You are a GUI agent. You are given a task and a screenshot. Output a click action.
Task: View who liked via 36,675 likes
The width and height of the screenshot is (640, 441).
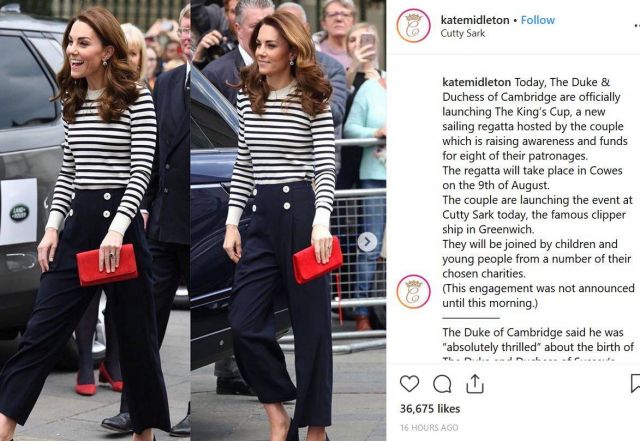(430, 409)
